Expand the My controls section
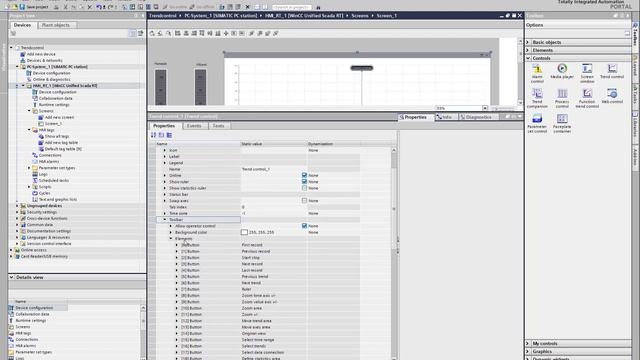The width and height of the screenshot is (640, 360). pos(528,344)
